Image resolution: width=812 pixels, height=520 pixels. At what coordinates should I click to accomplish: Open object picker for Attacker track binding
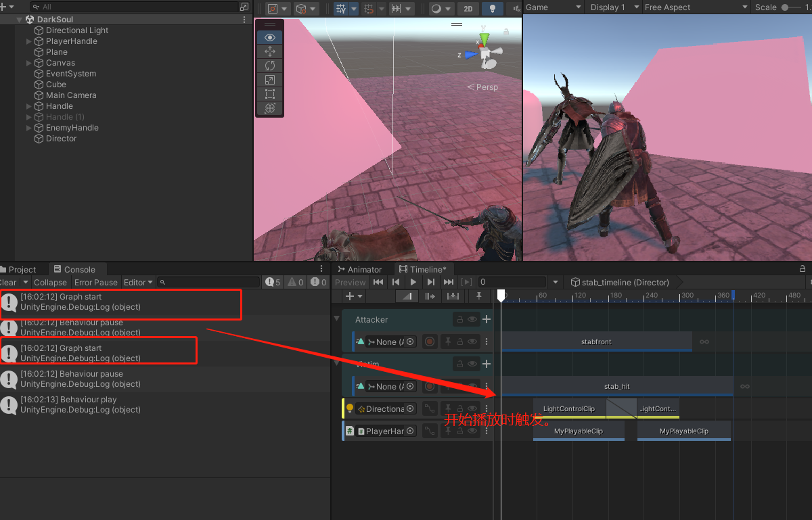click(x=410, y=341)
